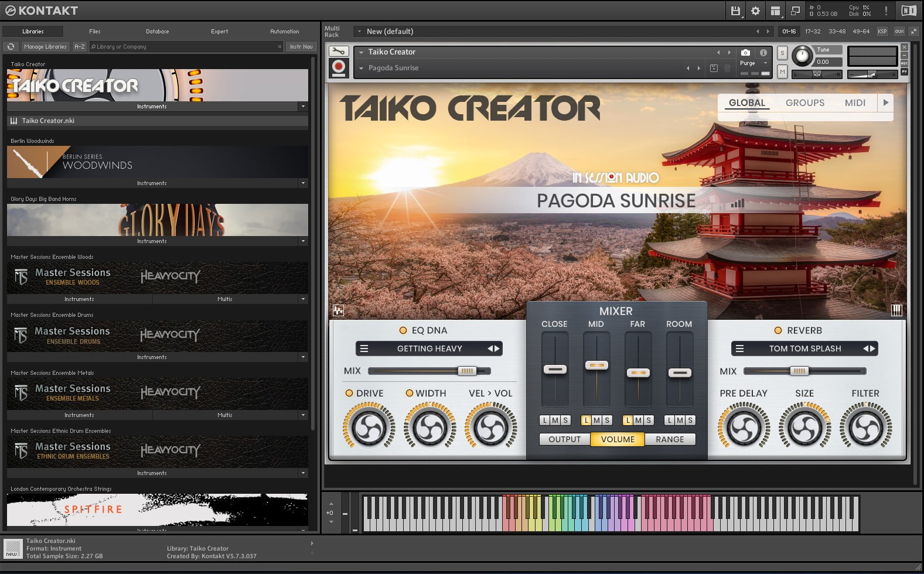The width and height of the screenshot is (924, 574).
Task: Open the workspace layout management icon
Action: pos(775,11)
